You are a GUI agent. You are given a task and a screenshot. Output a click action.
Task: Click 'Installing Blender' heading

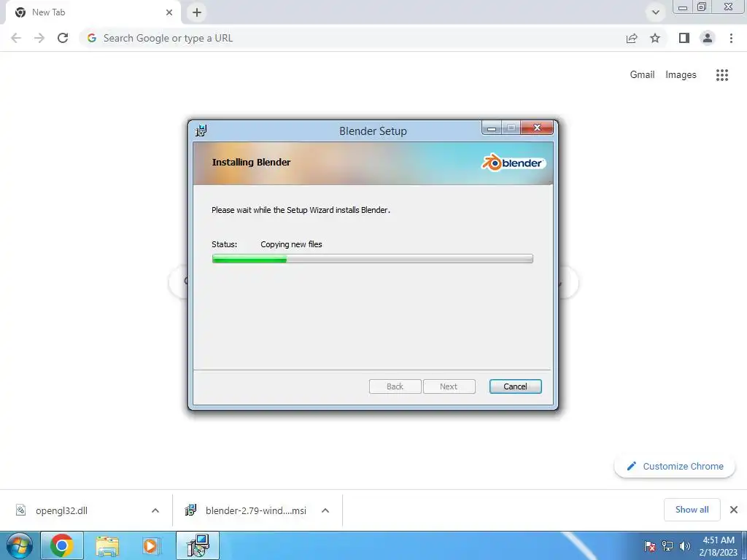point(251,162)
